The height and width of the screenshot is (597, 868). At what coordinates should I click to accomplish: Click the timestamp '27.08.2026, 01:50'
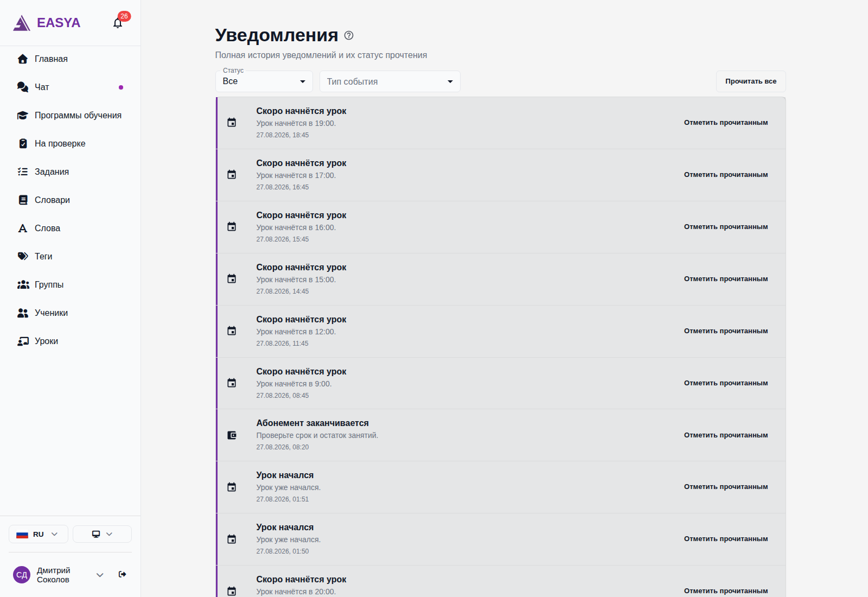[283, 551]
